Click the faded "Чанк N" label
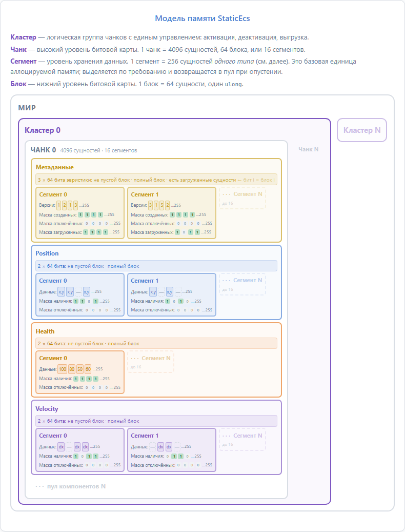 [309, 149]
